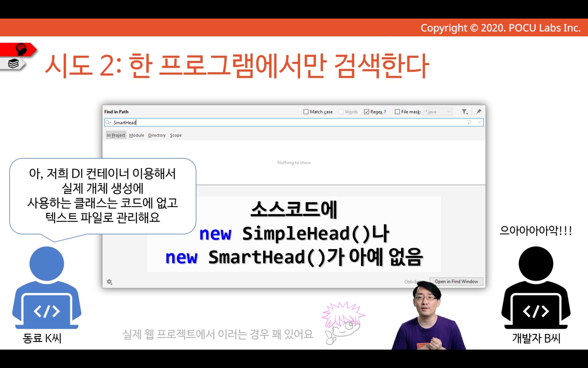588x368 pixels.
Task: Enable the File mask checkbox
Action: (397, 112)
